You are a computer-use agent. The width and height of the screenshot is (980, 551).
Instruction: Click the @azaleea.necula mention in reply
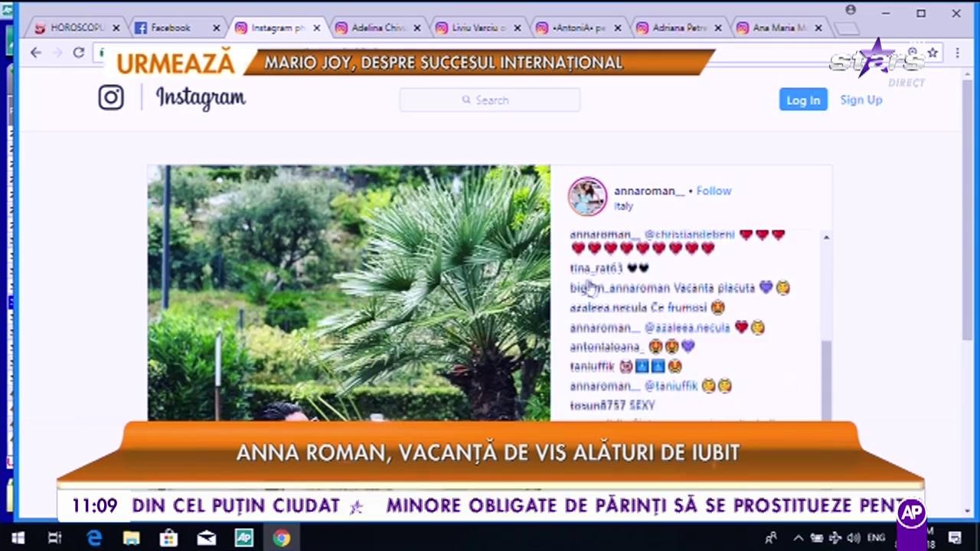(x=687, y=328)
